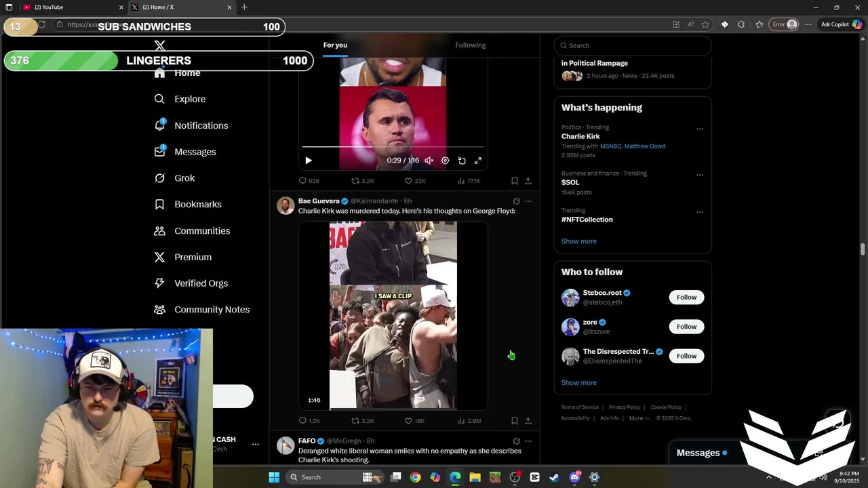Image resolution: width=868 pixels, height=488 pixels.
Task: Show more under Who to follow
Action: tap(578, 383)
